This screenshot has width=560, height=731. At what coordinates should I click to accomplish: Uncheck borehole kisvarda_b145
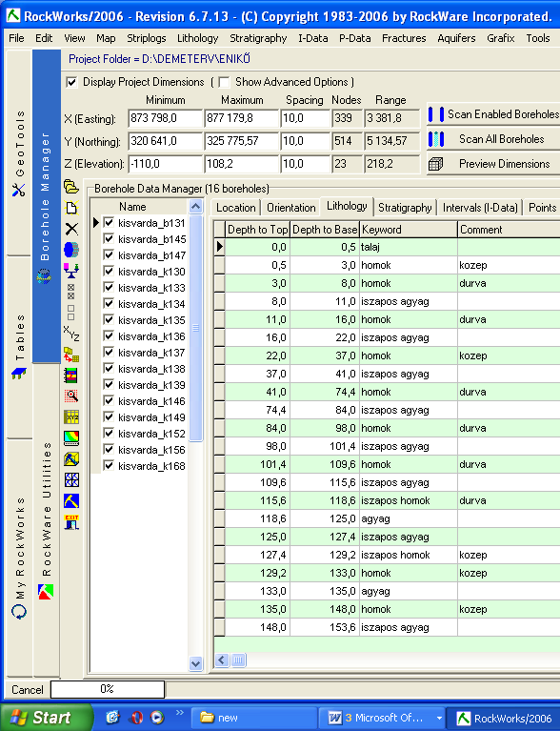tap(109, 239)
